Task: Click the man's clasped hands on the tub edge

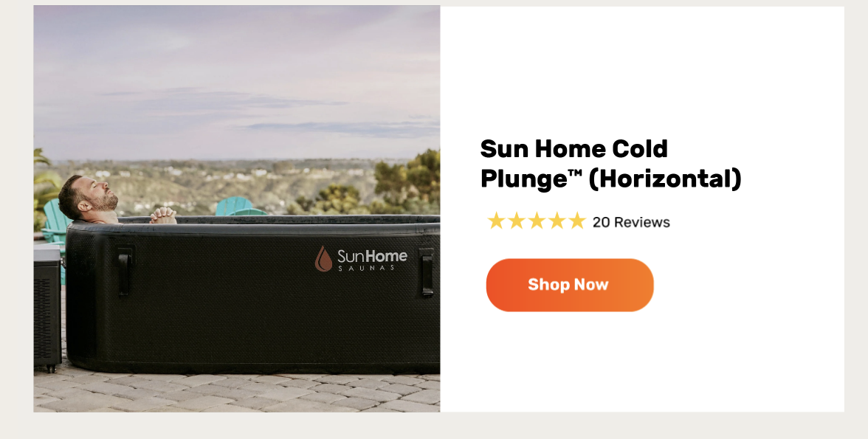Action: (x=162, y=215)
